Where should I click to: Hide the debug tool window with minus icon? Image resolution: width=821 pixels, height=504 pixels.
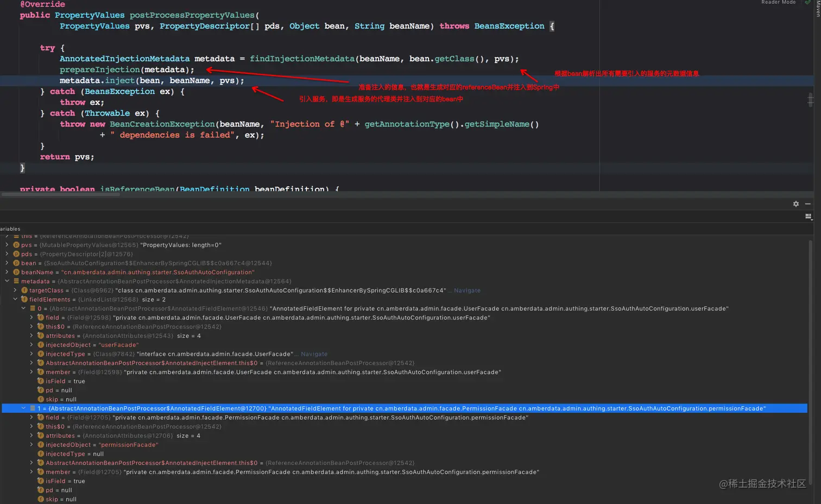[808, 204]
